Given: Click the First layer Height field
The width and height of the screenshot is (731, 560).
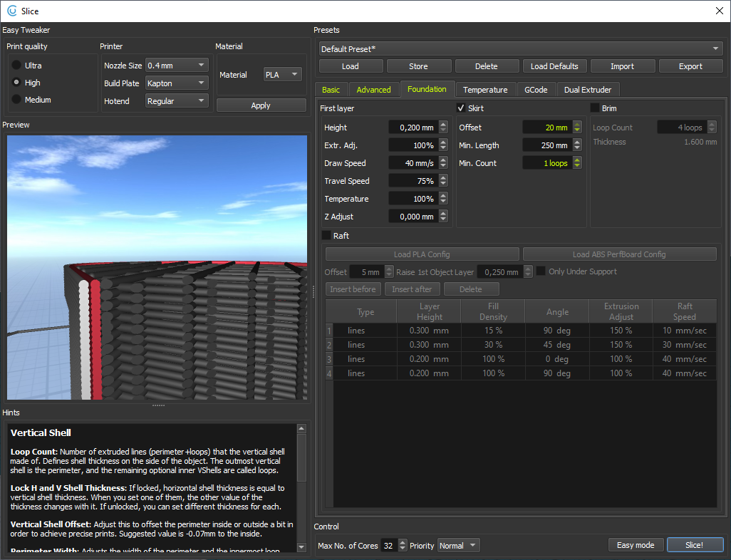Looking at the screenshot, I should click(413, 128).
